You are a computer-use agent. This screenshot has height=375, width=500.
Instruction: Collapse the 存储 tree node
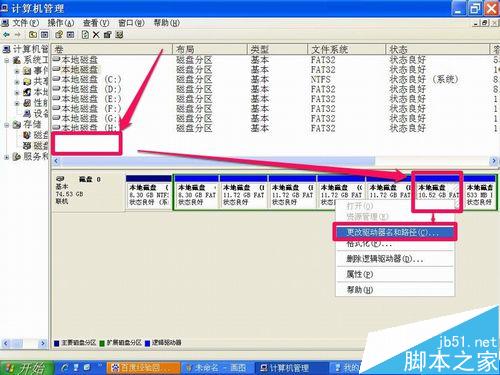click(7, 125)
